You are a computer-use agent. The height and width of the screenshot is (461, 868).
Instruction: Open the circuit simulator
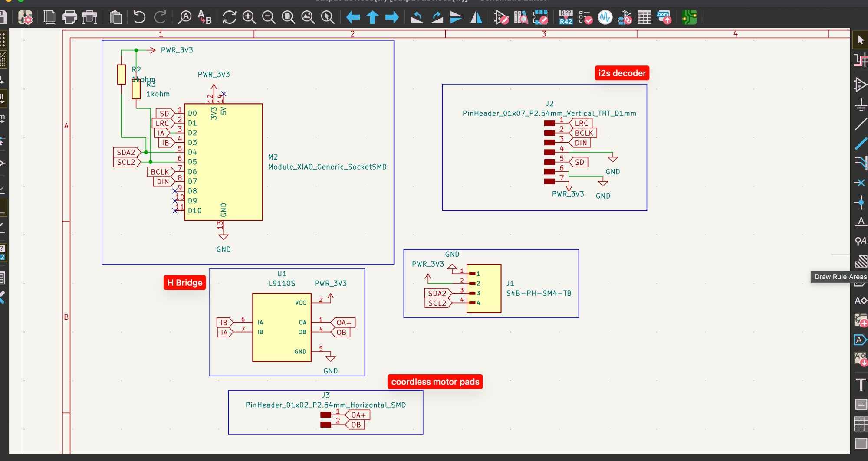[x=605, y=17]
